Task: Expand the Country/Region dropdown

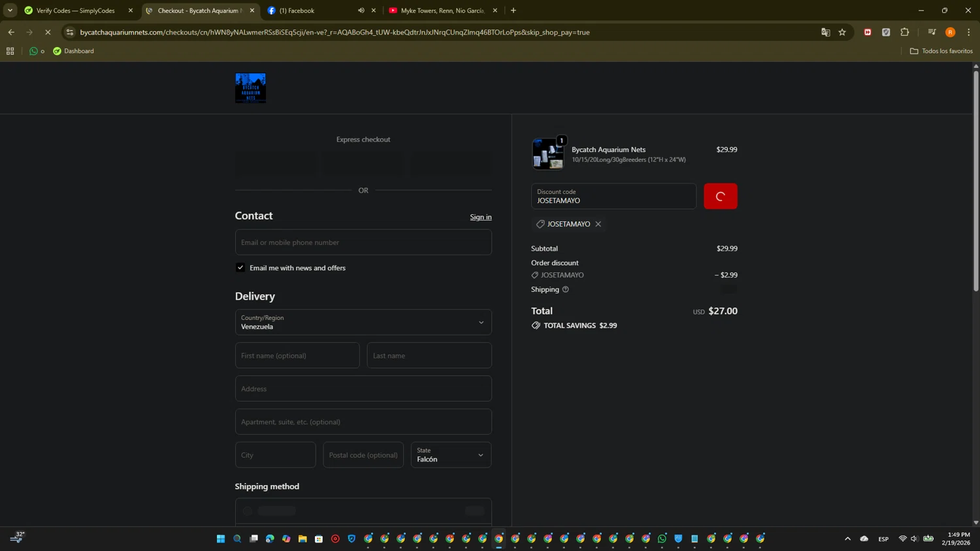Action: pos(363,322)
